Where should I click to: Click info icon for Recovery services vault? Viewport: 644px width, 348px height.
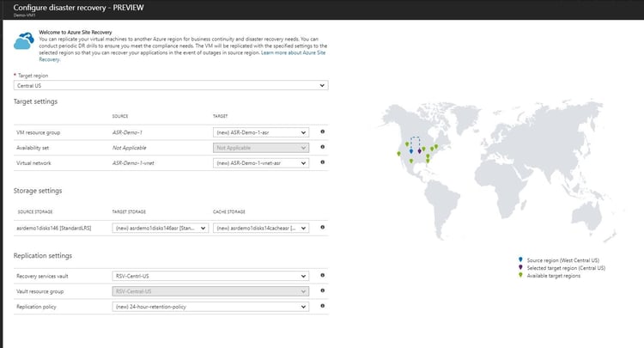click(322, 275)
